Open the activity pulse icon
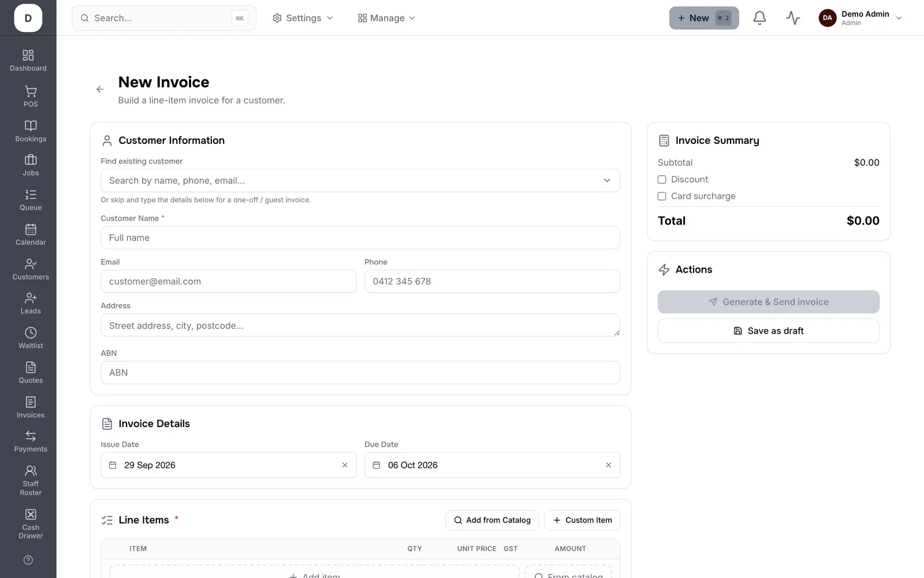Image resolution: width=924 pixels, height=578 pixels. coord(793,18)
